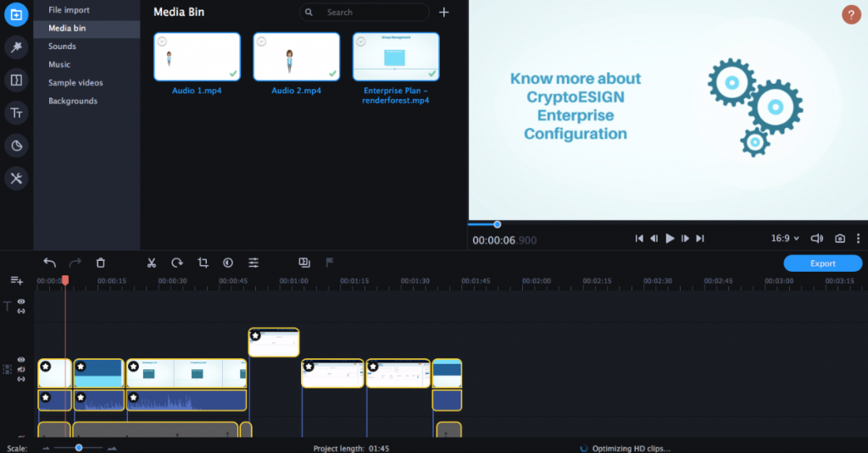Click the Undo arrow in timeline toolbar
868x453 pixels.
click(49, 262)
